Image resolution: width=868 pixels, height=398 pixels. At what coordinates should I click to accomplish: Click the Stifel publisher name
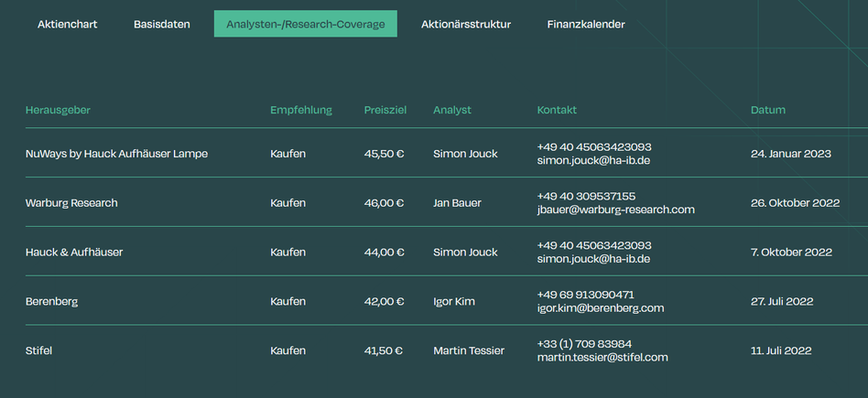(40, 350)
